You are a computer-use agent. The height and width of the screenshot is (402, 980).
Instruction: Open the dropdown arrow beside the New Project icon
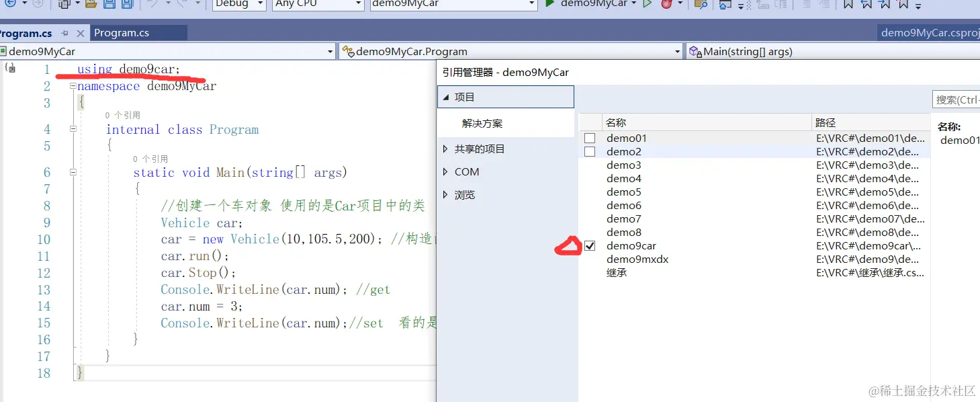(x=77, y=3)
